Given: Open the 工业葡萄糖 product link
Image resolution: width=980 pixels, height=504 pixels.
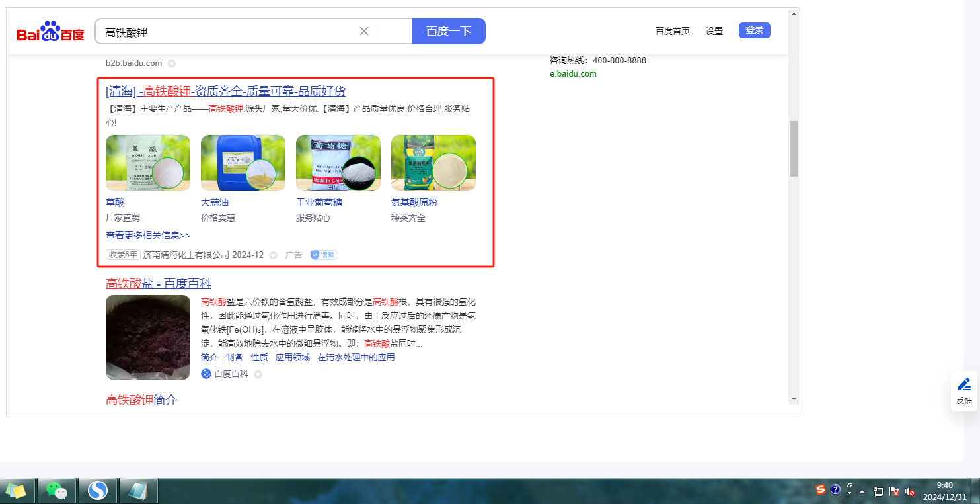Looking at the screenshot, I should pyautogui.click(x=319, y=202).
